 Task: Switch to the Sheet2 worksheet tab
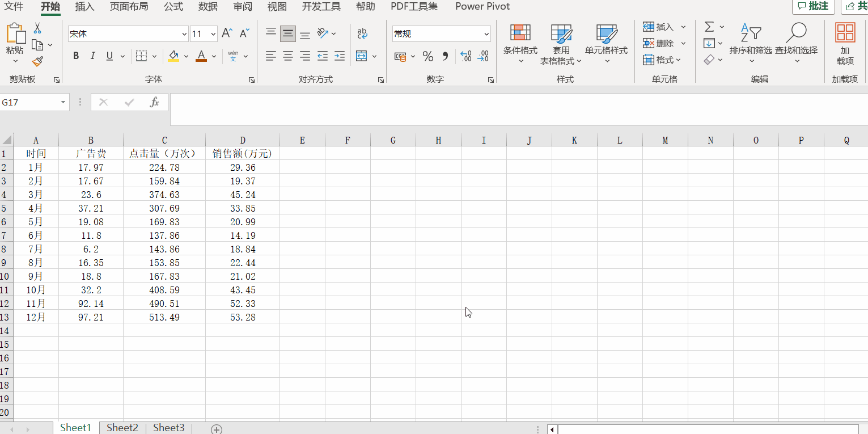pos(122,428)
